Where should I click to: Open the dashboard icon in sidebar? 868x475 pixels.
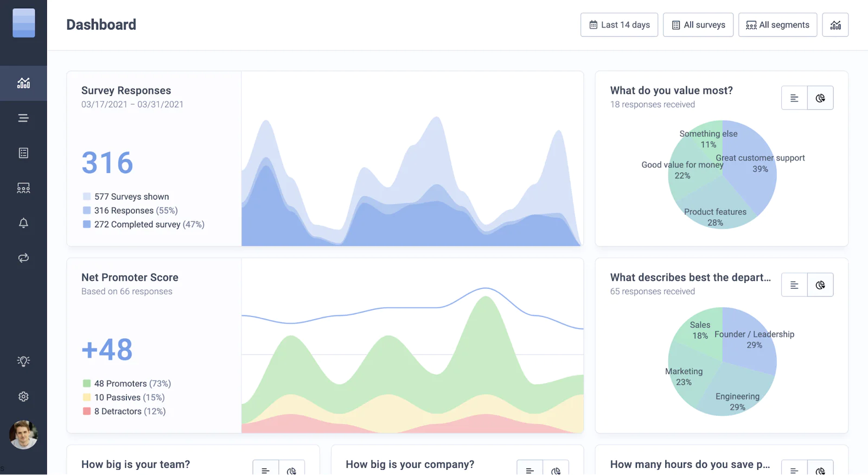(23, 83)
